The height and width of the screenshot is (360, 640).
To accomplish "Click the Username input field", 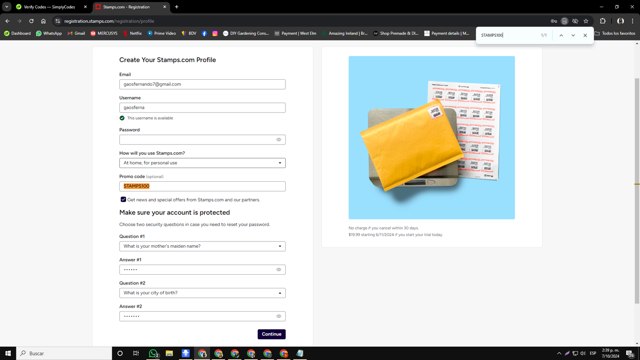I will tap(202, 108).
